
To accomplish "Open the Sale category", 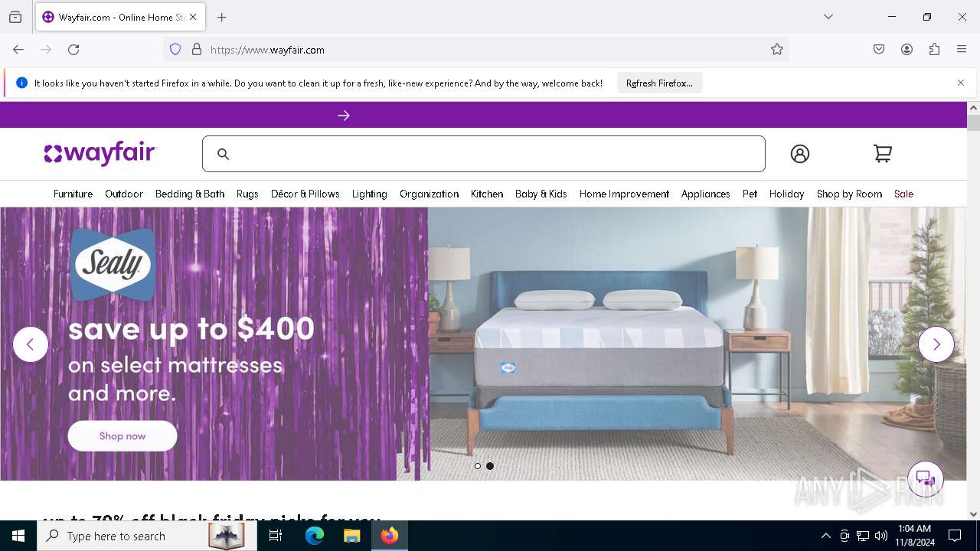I will [903, 194].
